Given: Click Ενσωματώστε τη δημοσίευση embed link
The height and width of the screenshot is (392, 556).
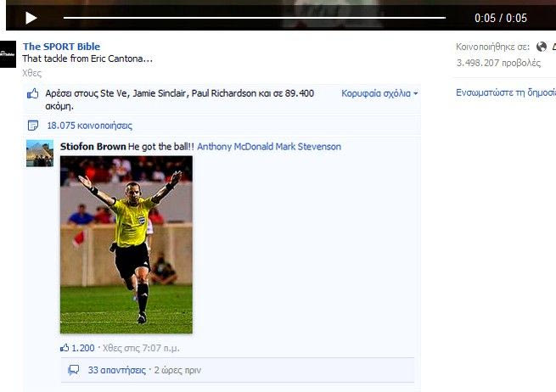Looking at the screenshot, I should tap(506, 92).
